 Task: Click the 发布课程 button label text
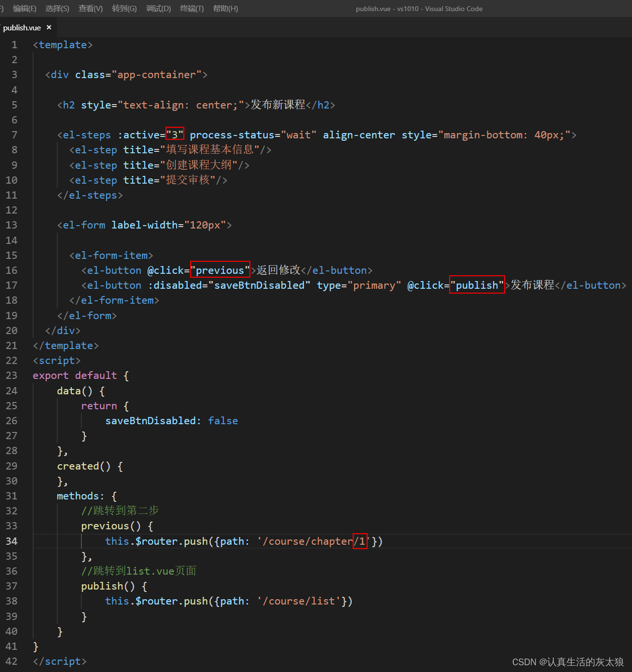pos(533,285)
